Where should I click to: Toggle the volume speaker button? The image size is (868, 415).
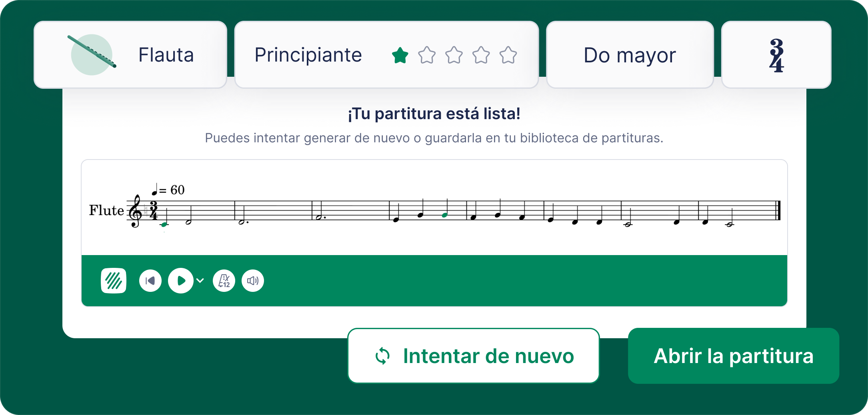253,281
